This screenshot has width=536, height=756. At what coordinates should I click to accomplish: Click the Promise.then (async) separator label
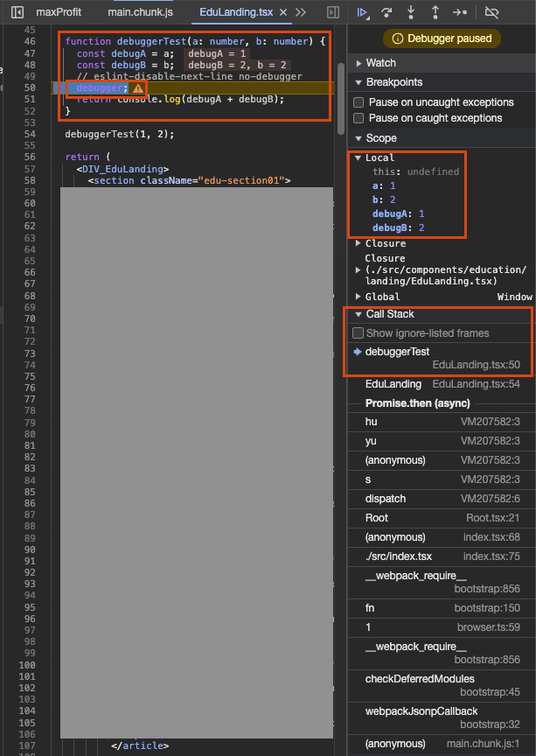click(417, 403)
